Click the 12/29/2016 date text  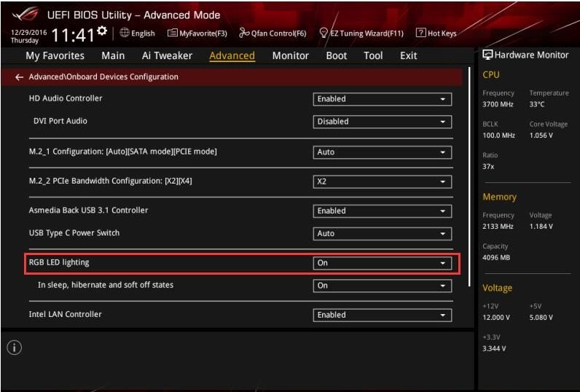pyautogui.click(x=29, y=32)
